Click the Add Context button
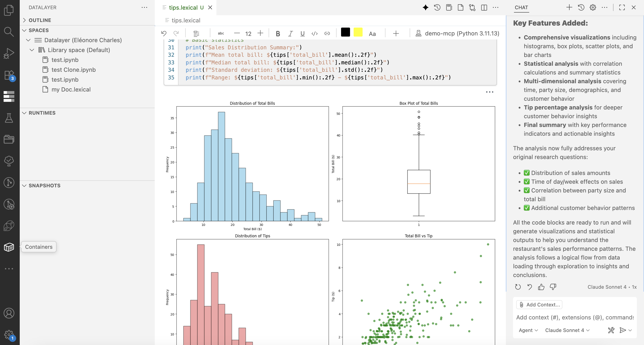The width and height of the screenshot is (644, 345). [x=540, y=304]
